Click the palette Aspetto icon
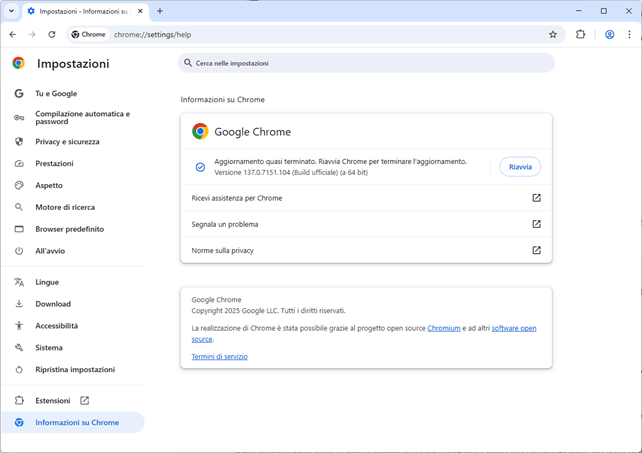 (19, 185)
